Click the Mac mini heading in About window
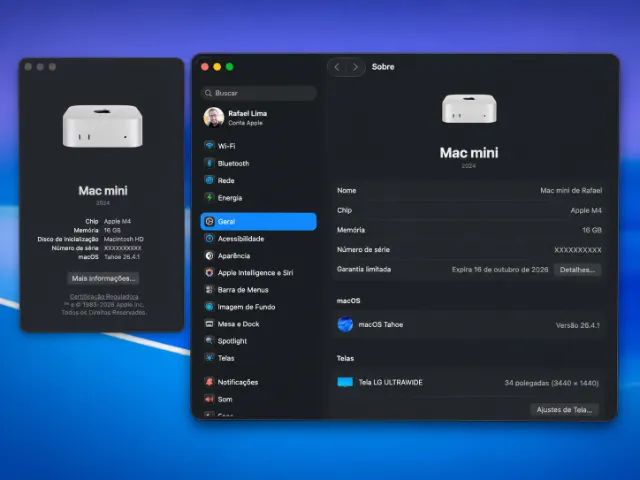640x480 pixels. click(103, 191)
